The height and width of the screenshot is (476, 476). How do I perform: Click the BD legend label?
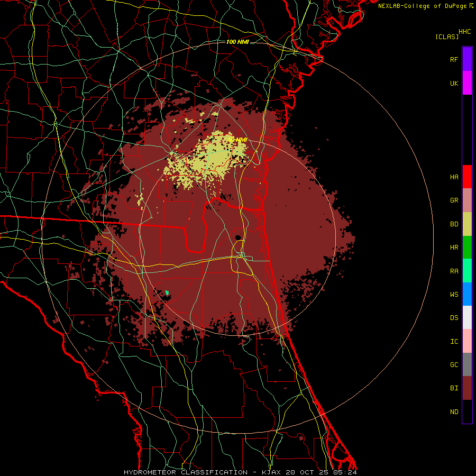pyautogui.click(x=454, y=224)
